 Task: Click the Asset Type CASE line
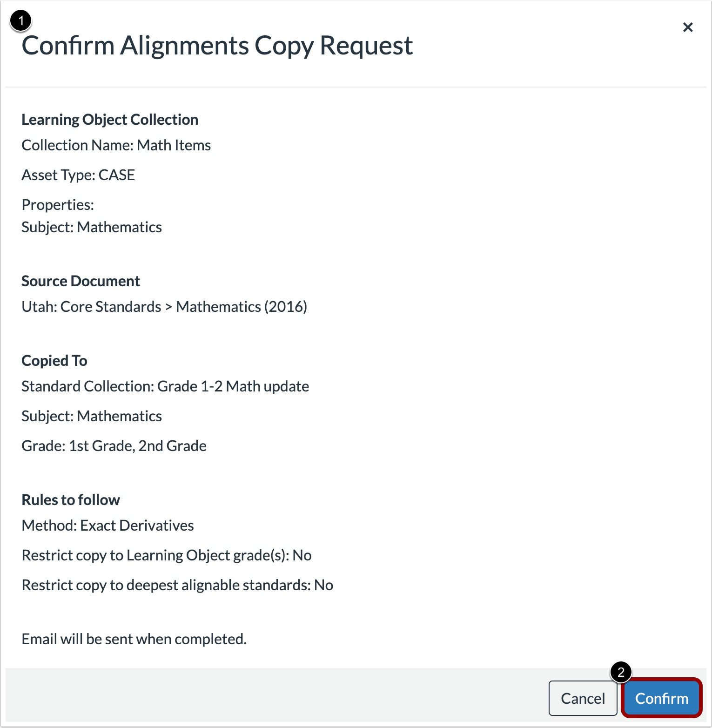pos(78,175)
